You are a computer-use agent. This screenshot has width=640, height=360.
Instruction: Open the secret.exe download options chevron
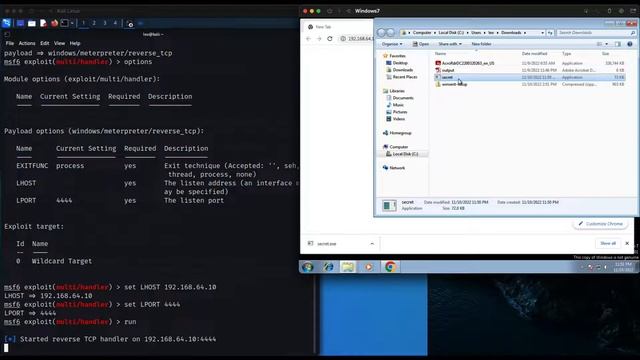point(372,244)
